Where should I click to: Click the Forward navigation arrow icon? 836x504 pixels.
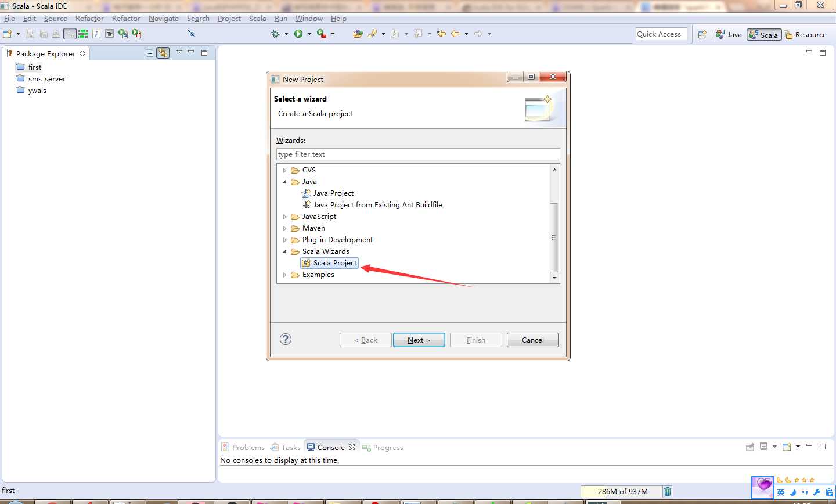click(478, 34)
